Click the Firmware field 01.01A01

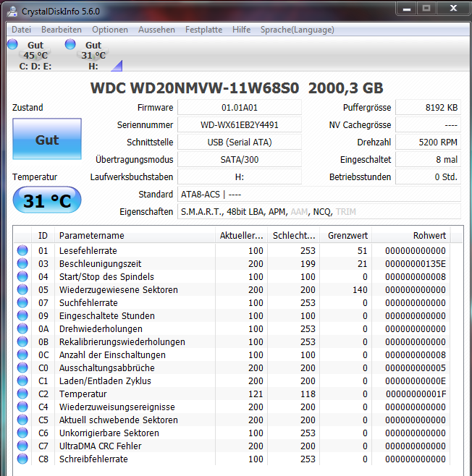tap(240, 108)
